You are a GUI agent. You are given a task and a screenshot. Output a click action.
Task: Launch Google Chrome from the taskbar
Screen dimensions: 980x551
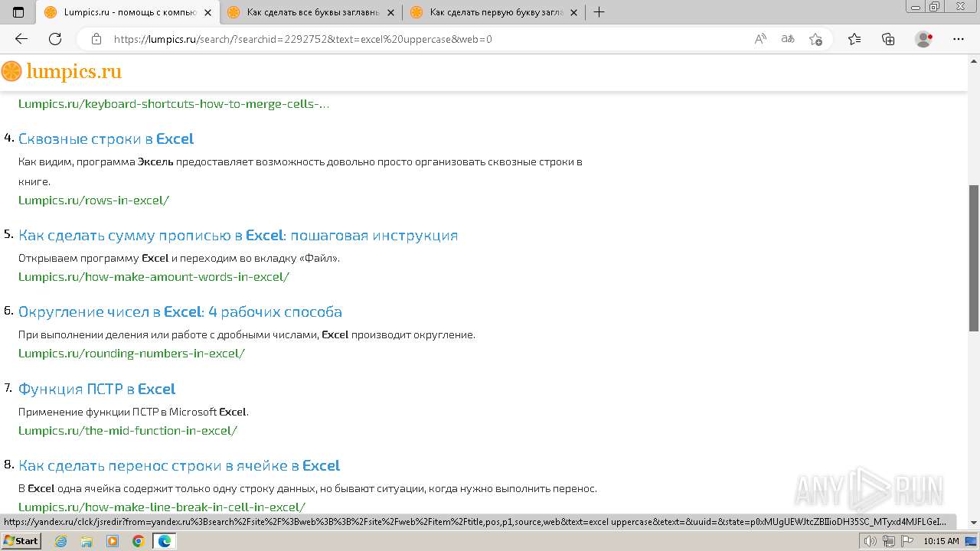(x=138, y=541)
